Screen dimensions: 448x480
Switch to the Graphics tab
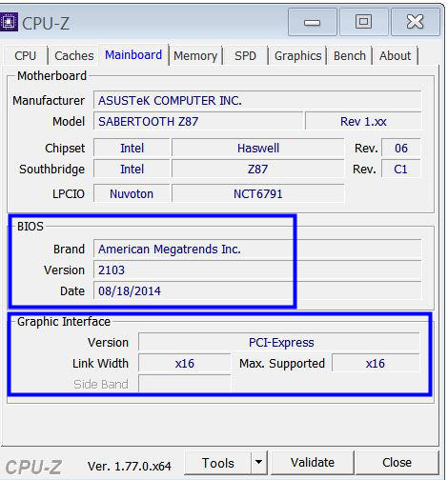297,56
